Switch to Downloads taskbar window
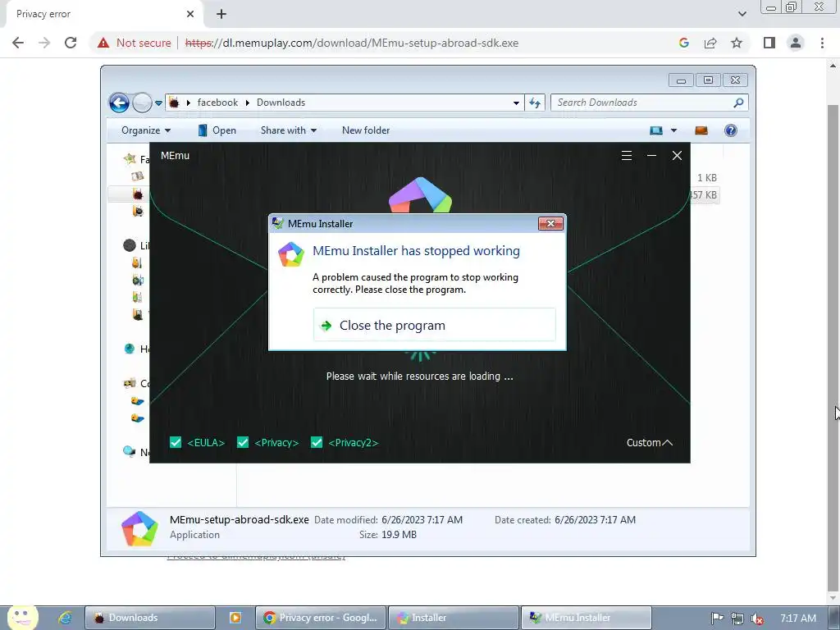This screenshot has height=630, width=840. click(x=150, y=618)
